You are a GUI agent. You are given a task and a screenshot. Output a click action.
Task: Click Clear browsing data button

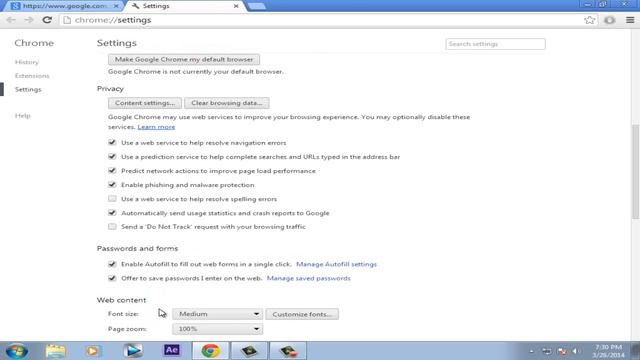point(227,103)
